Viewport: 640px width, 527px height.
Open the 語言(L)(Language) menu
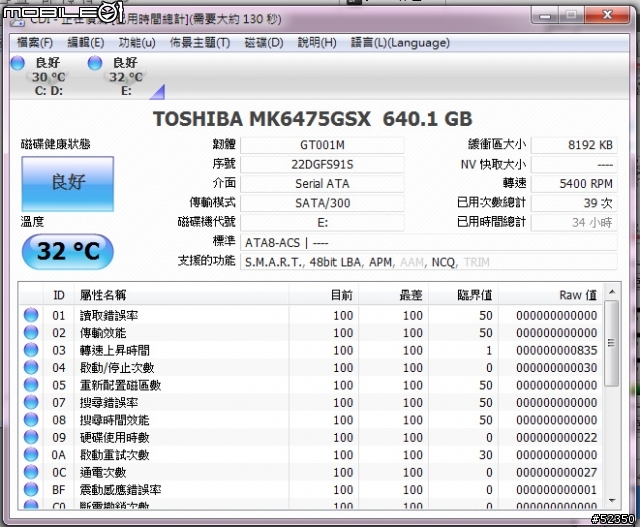click(400, 42)
